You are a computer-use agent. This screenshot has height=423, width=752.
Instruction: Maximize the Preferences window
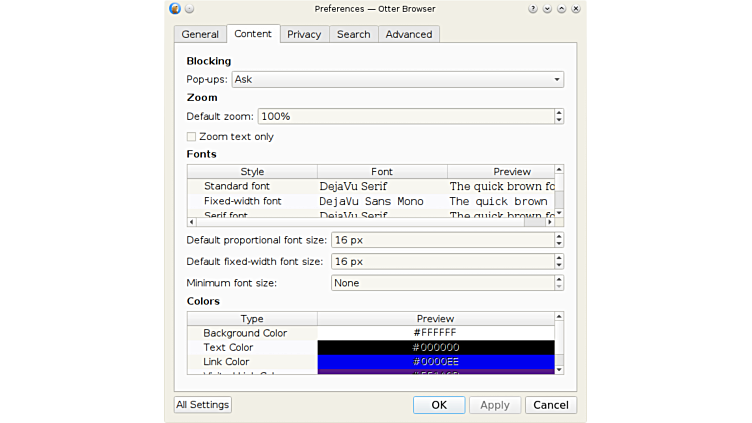(562, 9)
